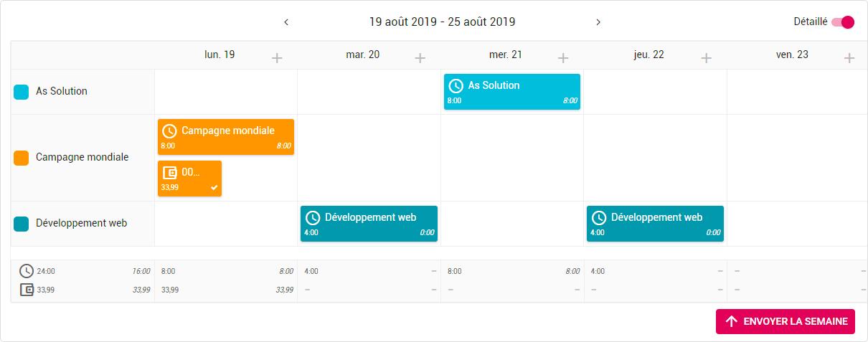868x342 pixels.
Task: Add an entry on jeu. 22
Action: [706, 58]
